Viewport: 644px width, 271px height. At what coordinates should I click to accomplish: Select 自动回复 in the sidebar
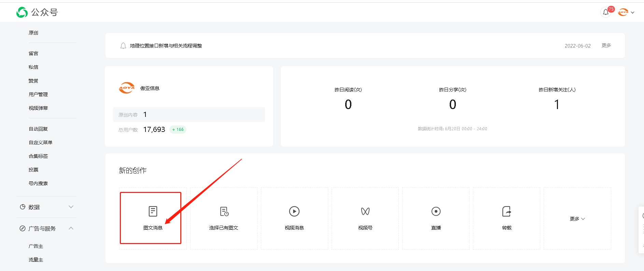(x=38, y=129)
